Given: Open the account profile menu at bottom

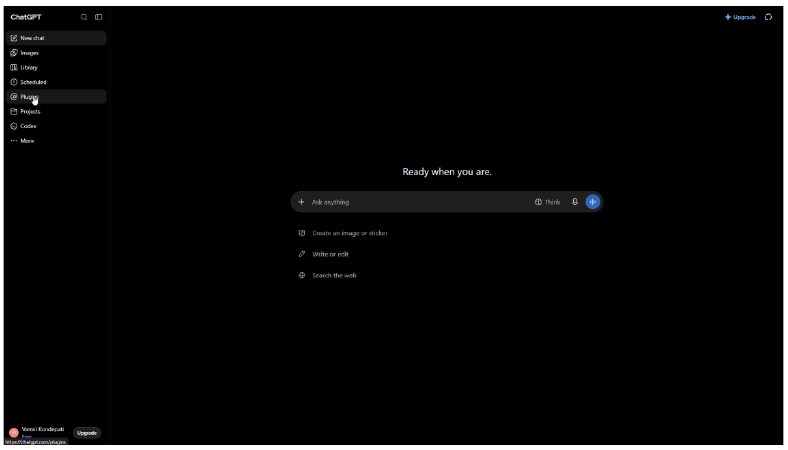Looking at the screenshot, I should click(x=39, y=432).
